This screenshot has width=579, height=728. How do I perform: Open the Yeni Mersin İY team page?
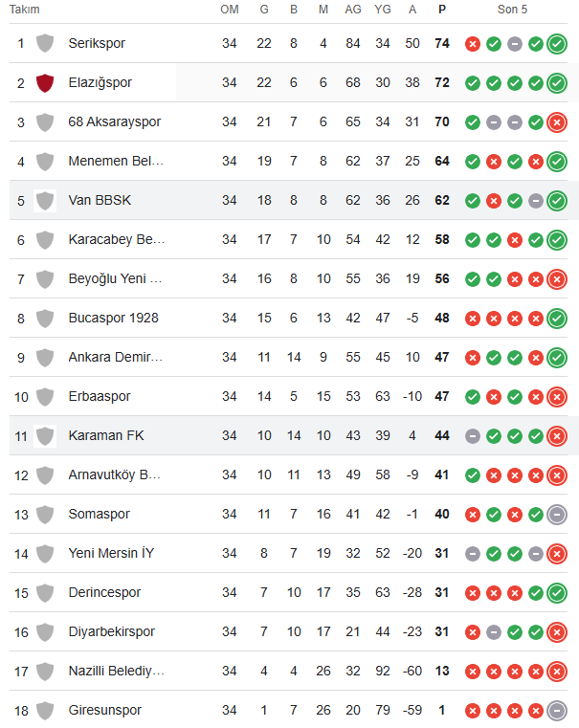click(111, 553)
